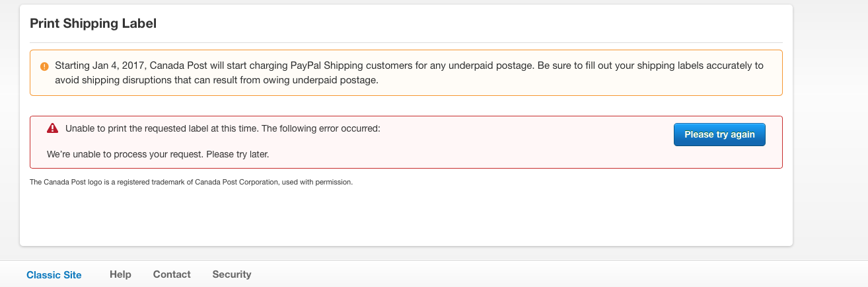This screenshot has width=868, height=287.
Task: Click the words 'Canada Post' in the orange notice
Action: [177, 65]
